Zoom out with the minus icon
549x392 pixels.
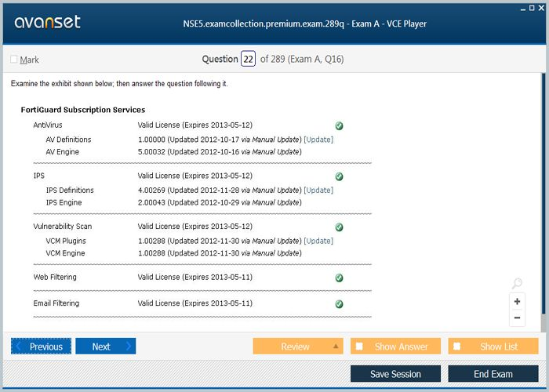pyautogui.click(x=517, y=318)
